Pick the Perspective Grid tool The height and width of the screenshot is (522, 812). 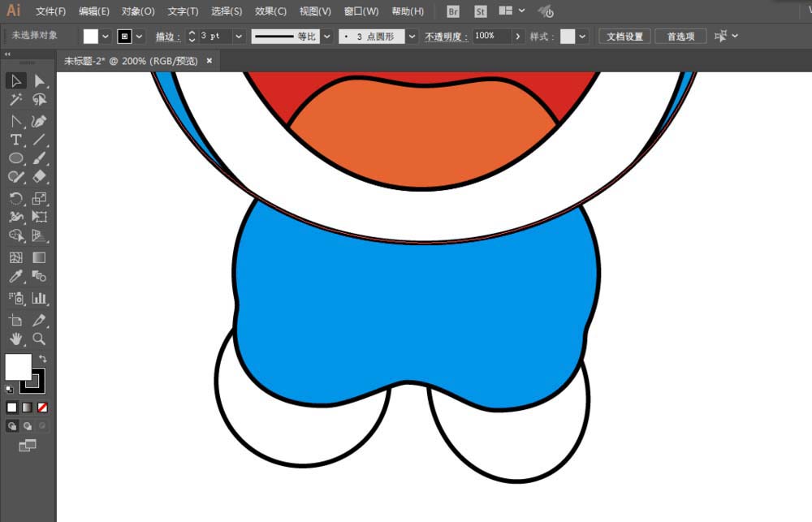(39, 235)
